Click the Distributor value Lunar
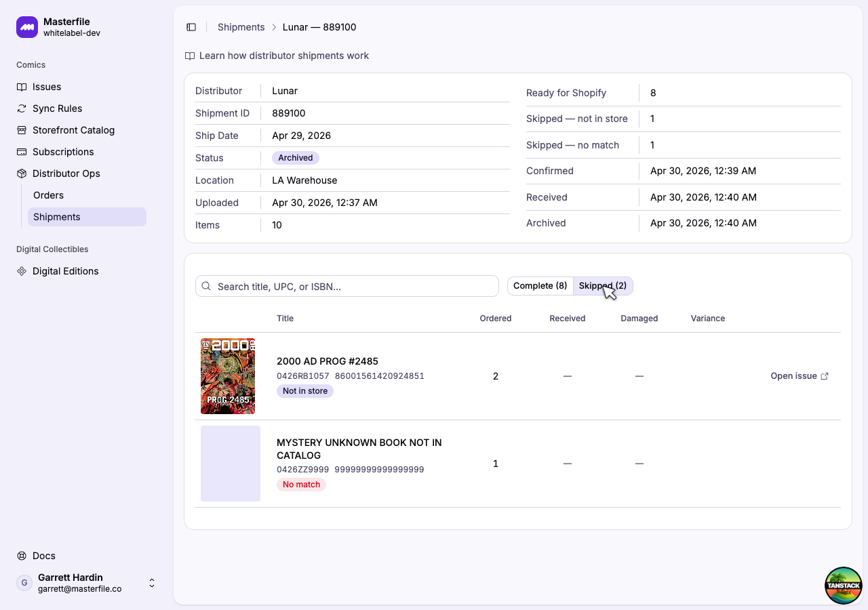This screenshot has height=610, width=868. pos(285,91)
